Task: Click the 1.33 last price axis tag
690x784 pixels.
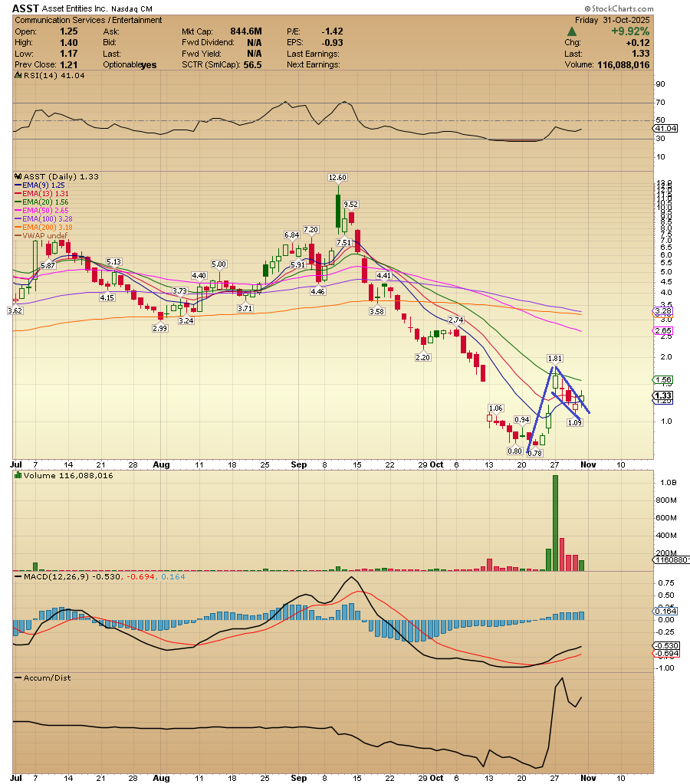Action: tap(663, 395)
